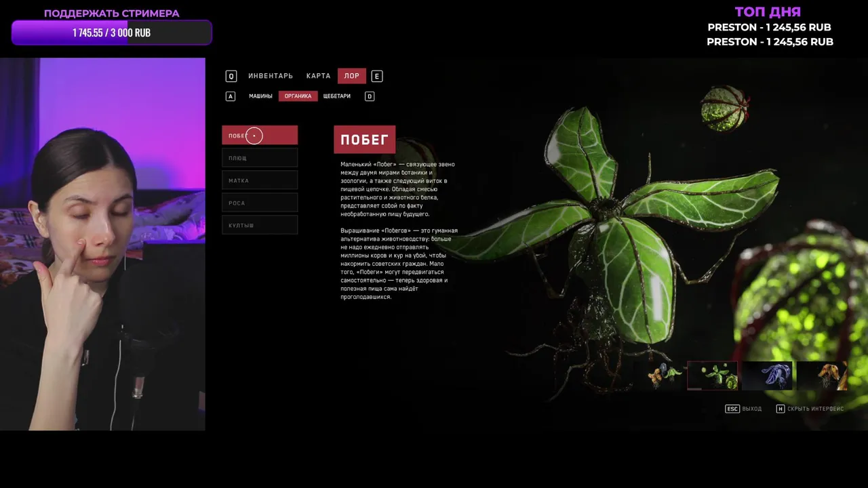
Task: Switch to the КАРТА tab
Action: tap(318, 76)
